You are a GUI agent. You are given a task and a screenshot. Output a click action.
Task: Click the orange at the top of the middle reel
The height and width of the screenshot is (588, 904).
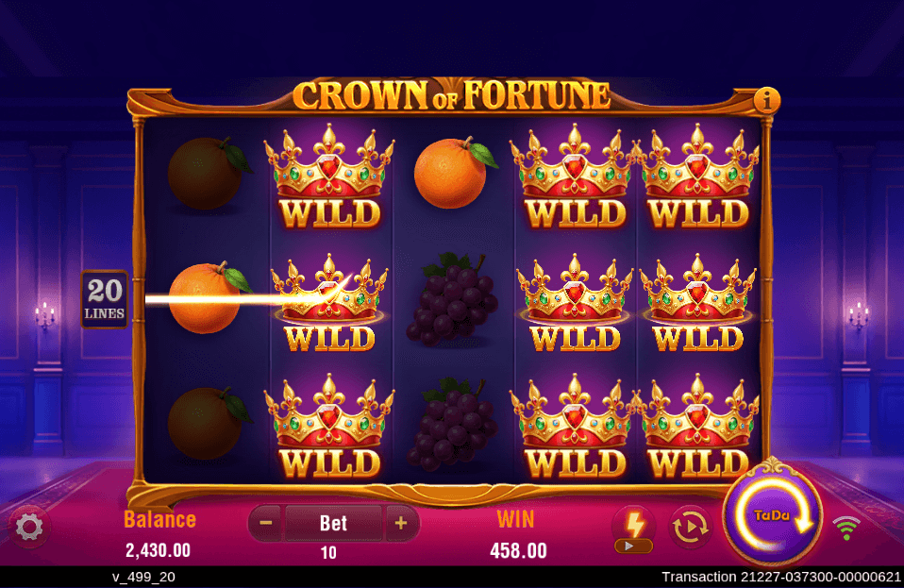point(454,173)
